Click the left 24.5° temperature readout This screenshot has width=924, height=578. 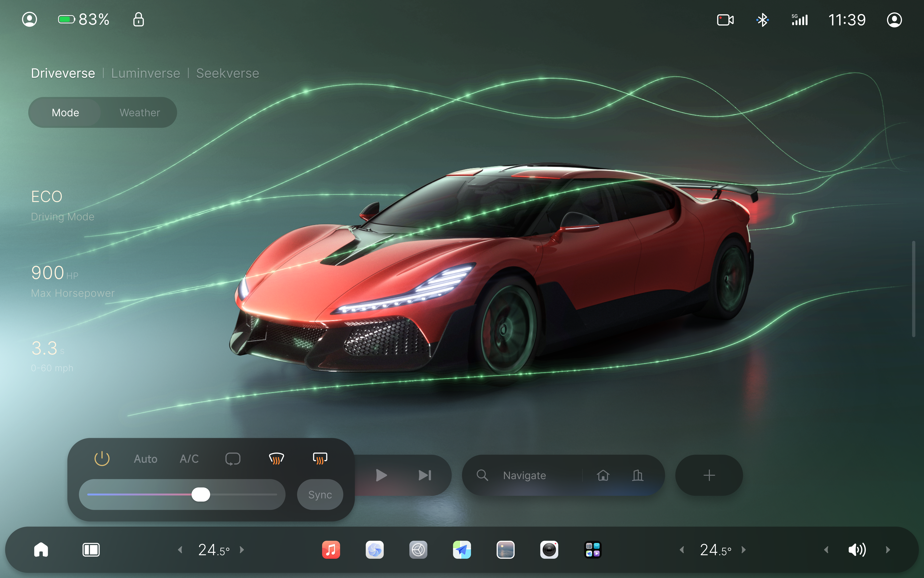(x=214, y=550)
